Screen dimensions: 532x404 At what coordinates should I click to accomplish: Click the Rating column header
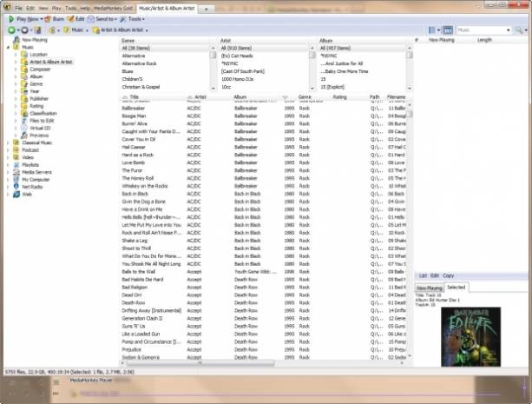339,97
